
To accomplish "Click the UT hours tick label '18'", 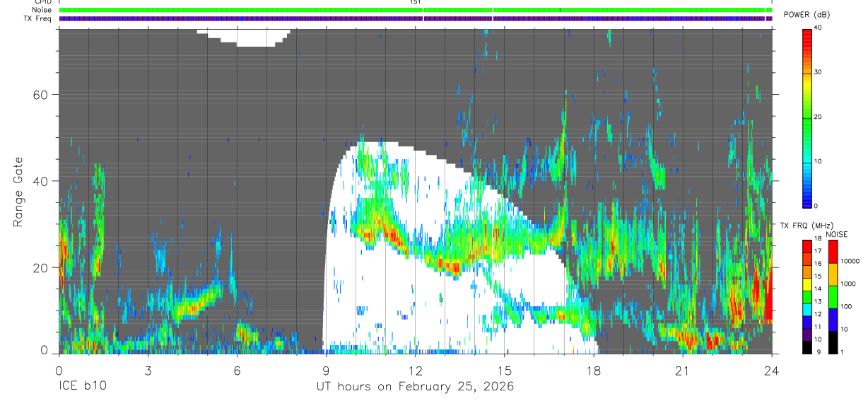I will [593, 370].
